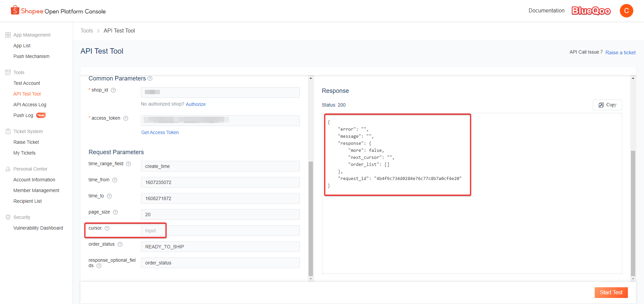
Task: Go to Push Mechanism page
Action: pyautogui.click(x=31, y=56)
